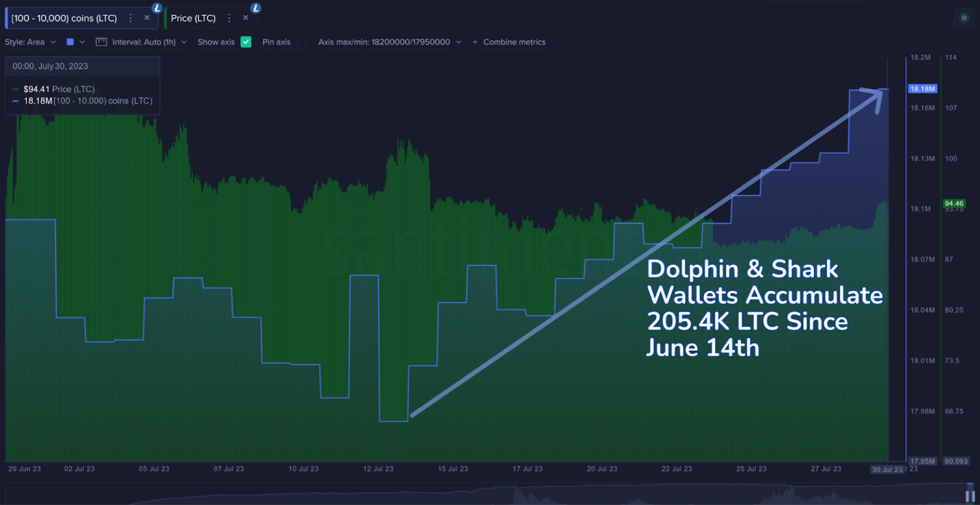The image size is (980, 505).
Task: Uncheck the Show axis checkbox
Action: pyautogui.click(x=246, y=42)
